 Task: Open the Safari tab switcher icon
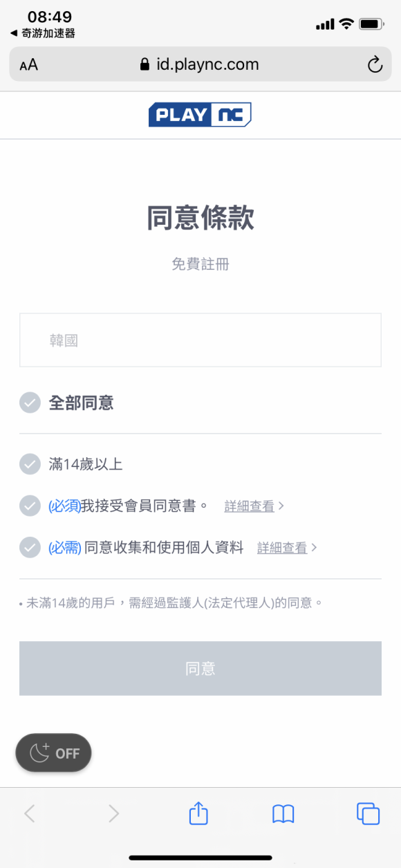[x=368, y=813]
